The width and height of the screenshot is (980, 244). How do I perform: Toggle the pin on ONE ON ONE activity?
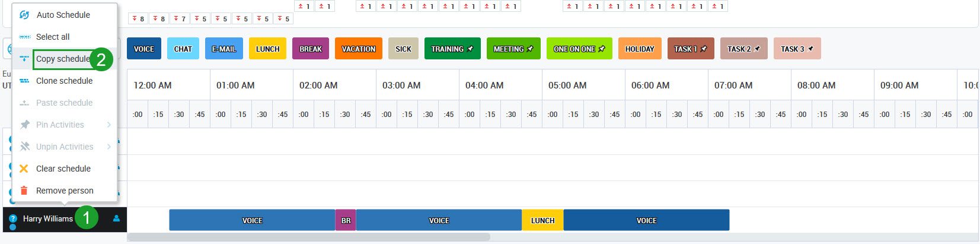[602, 49]
